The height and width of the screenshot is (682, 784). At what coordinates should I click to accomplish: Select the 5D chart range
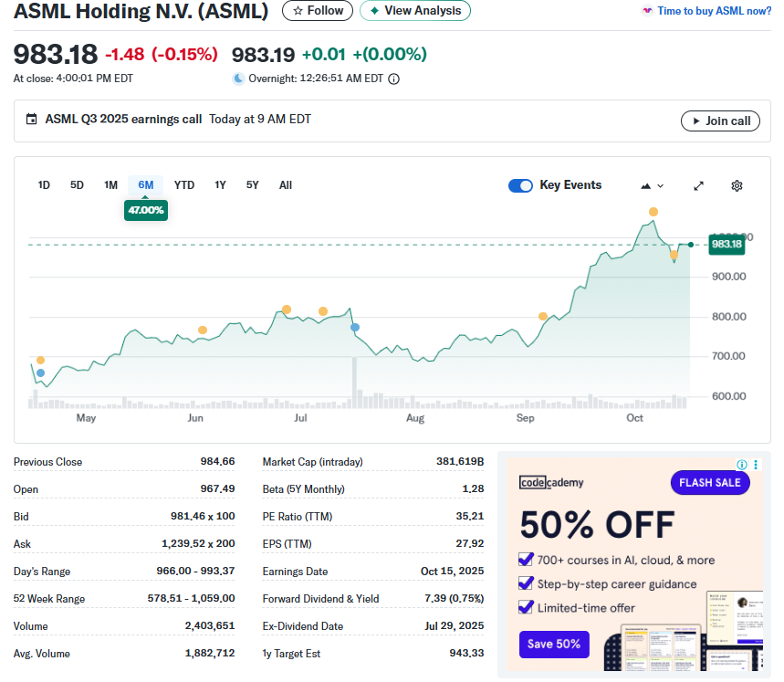point(77,185)
